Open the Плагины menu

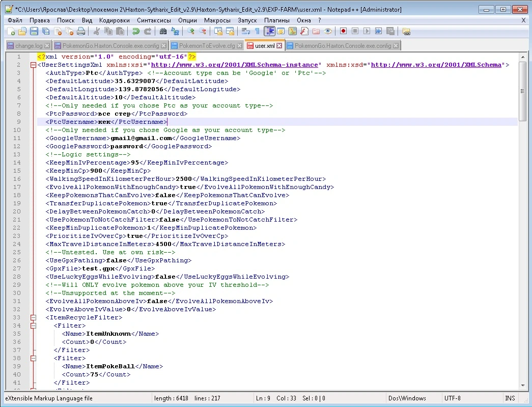pos(277,20)
